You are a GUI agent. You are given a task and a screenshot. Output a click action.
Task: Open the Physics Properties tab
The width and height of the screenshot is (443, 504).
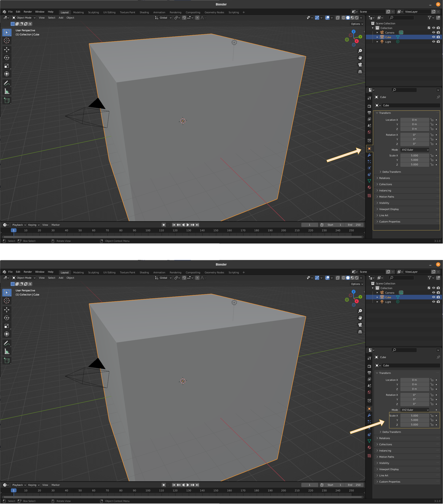pyautogui.click(x=369, y=168)
